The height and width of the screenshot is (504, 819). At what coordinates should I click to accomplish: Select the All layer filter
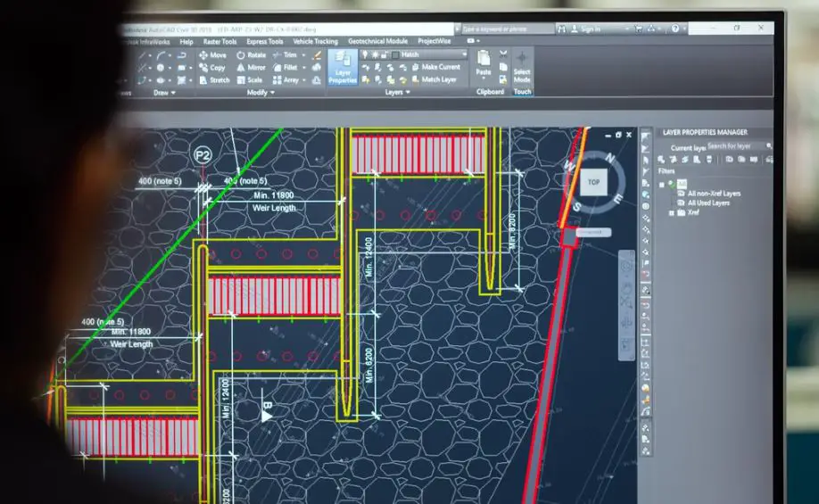(x=682, y=184)
